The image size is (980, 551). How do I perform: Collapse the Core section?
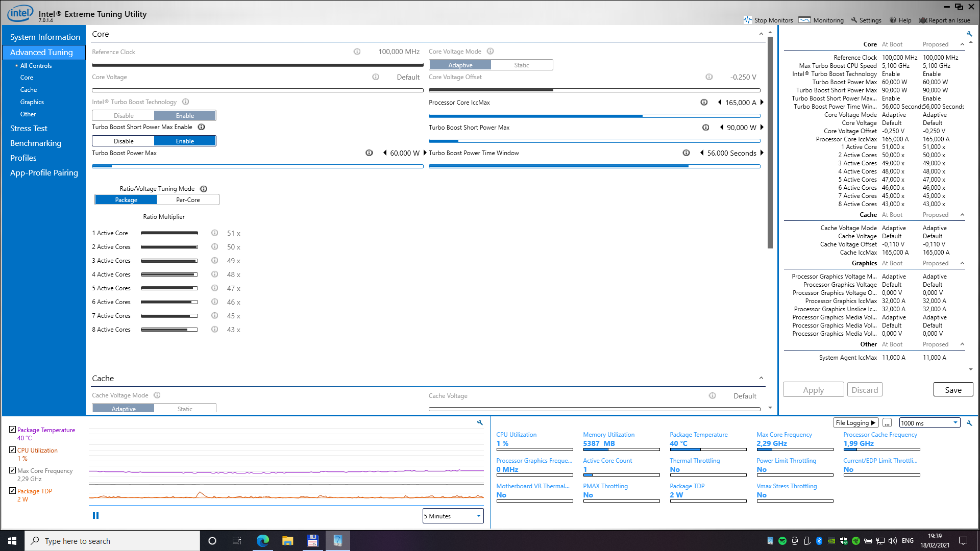(x=761, y=34)
